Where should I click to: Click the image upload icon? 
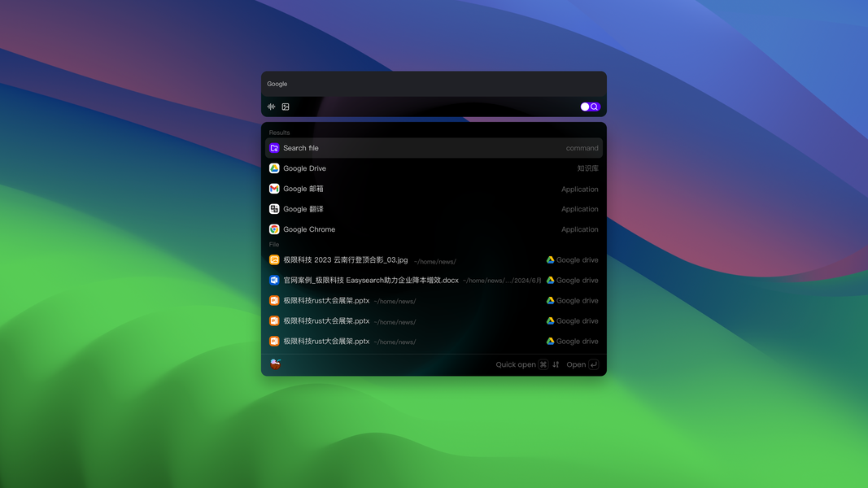point(286,107)
